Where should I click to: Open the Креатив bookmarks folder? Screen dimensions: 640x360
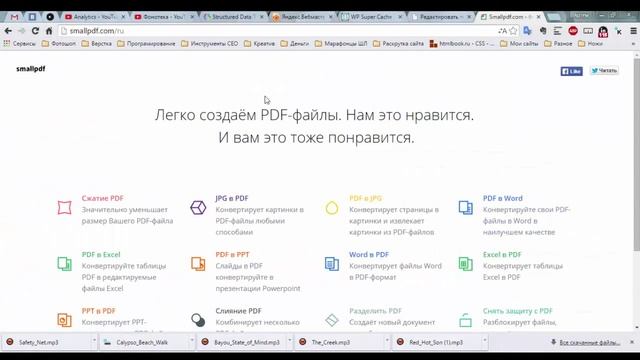(260, 43)
